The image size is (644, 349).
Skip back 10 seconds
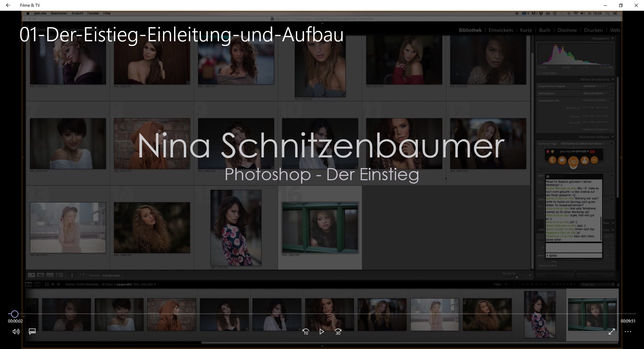click(306, 332)
